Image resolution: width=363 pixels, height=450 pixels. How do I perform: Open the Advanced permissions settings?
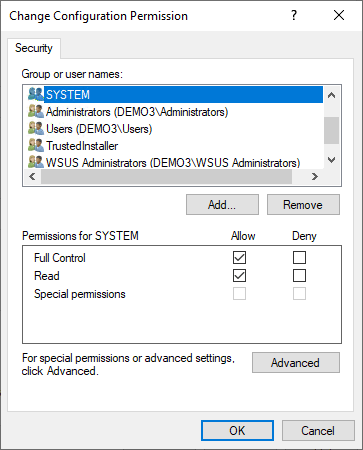tap(296, 363)
